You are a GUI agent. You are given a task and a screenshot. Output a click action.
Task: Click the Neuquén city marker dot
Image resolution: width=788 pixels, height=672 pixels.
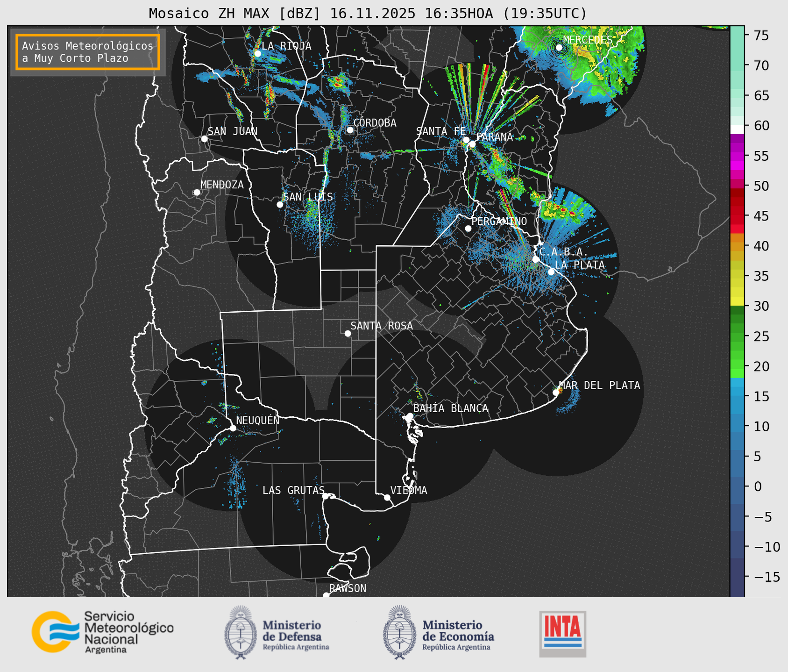click(x=233, y=428)
